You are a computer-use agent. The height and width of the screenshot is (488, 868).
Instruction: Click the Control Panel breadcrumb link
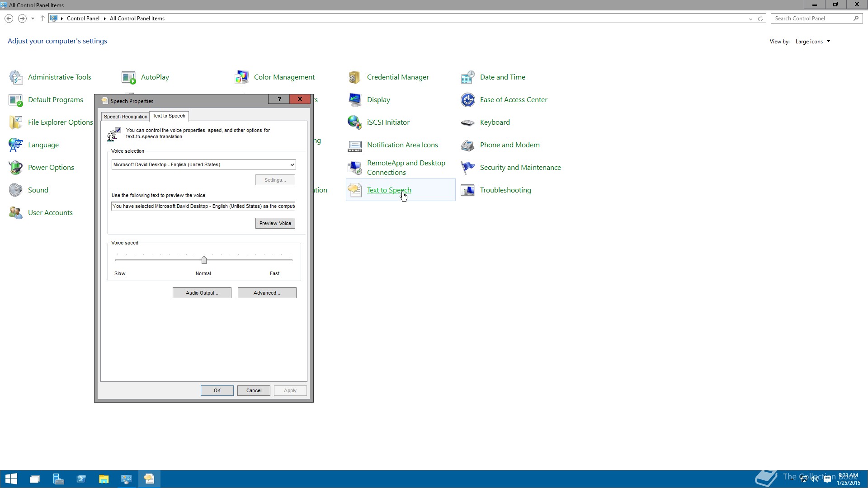coord(83,19)
